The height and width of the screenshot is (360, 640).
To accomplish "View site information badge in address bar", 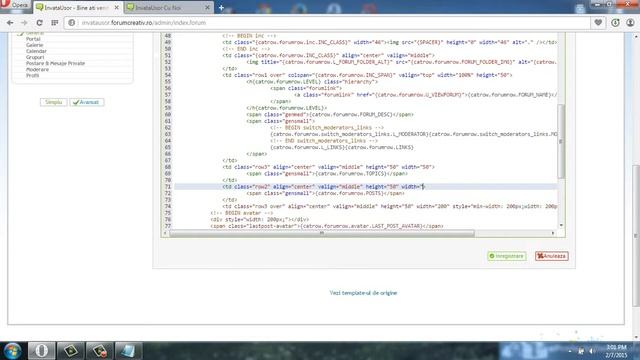I will coord(72,23).
